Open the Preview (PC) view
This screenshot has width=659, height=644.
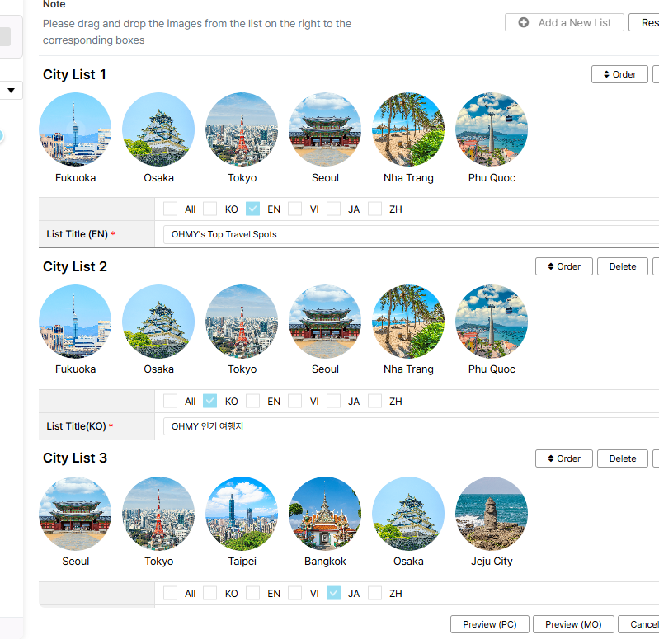(x=489, y=624)
